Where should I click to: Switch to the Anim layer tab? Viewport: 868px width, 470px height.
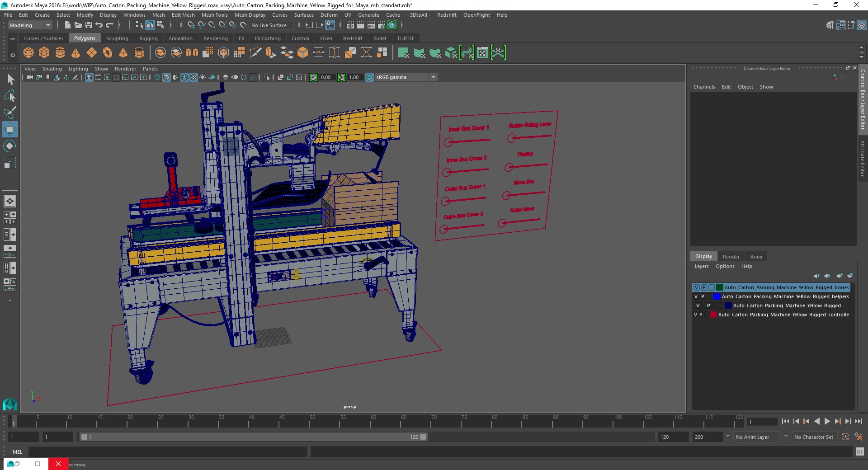pyautogui.click(x=756, y=256)
